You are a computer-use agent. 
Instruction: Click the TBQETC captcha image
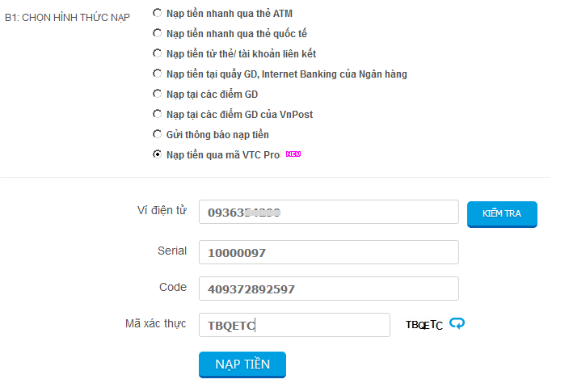(x=424, y=324)
